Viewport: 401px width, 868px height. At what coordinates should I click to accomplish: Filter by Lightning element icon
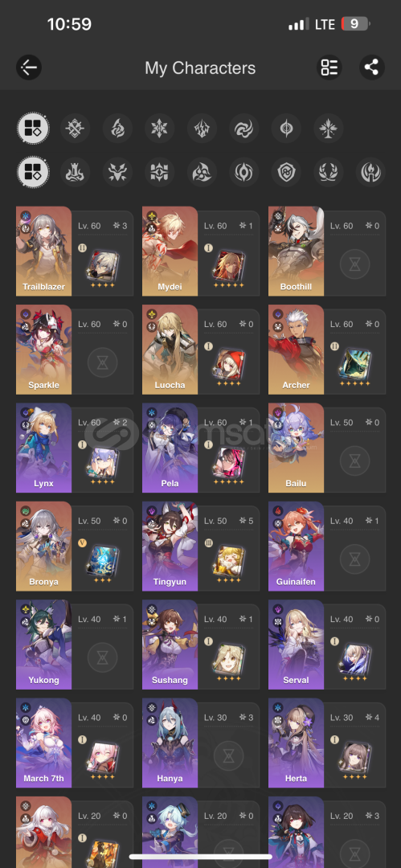pos(202,129)
